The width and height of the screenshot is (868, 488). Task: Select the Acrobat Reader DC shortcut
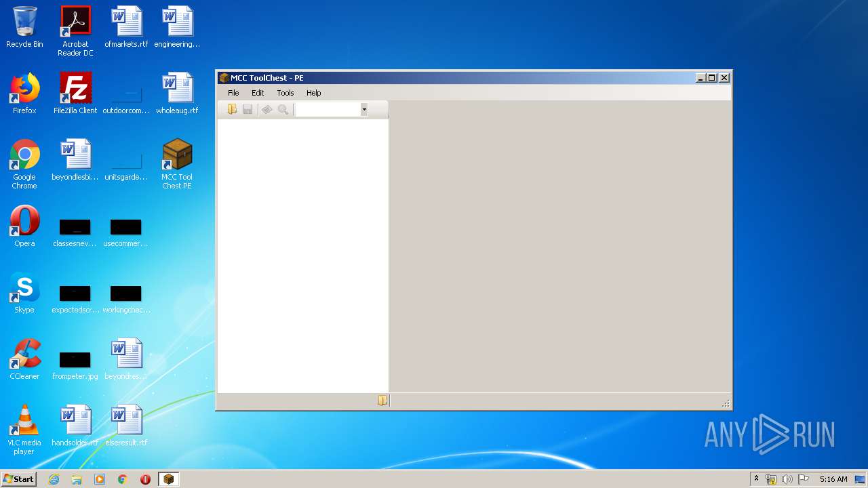tap(75, 31)
